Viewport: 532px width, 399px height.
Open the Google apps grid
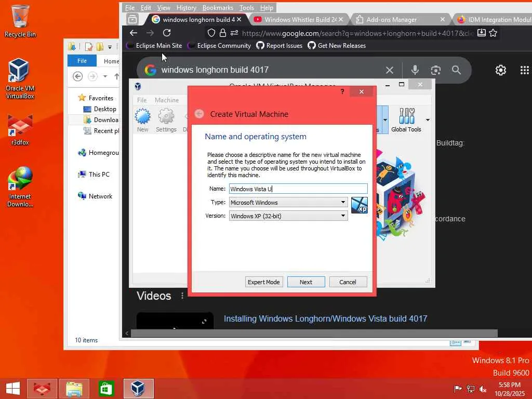pos(525,70)
